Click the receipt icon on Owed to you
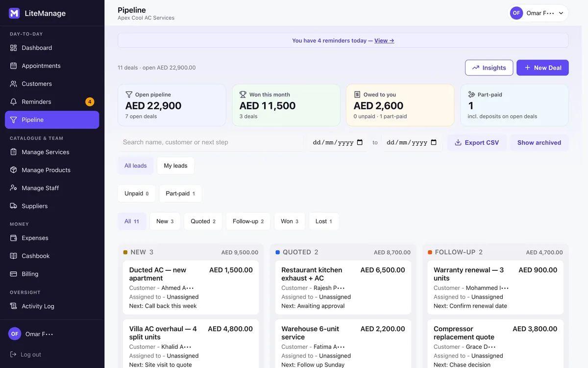This screenshot has width=588, height=368. tap(357, 95)
